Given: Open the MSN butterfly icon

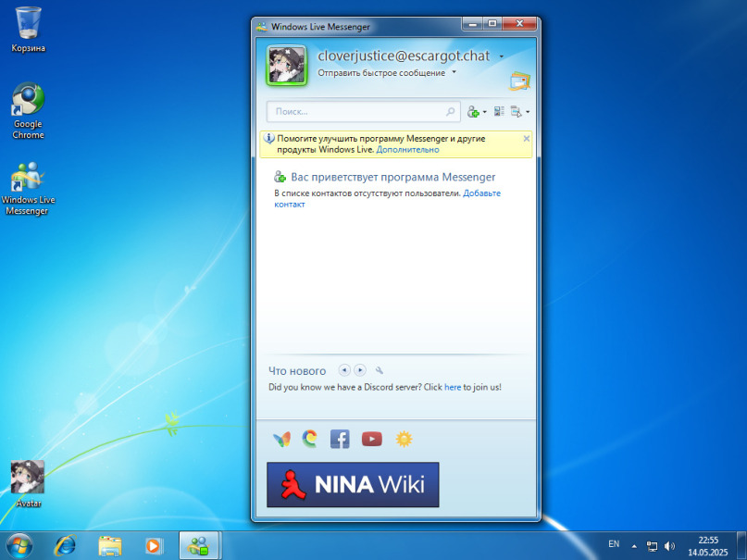Looking at the screenshot, I should tap(281, 439).
